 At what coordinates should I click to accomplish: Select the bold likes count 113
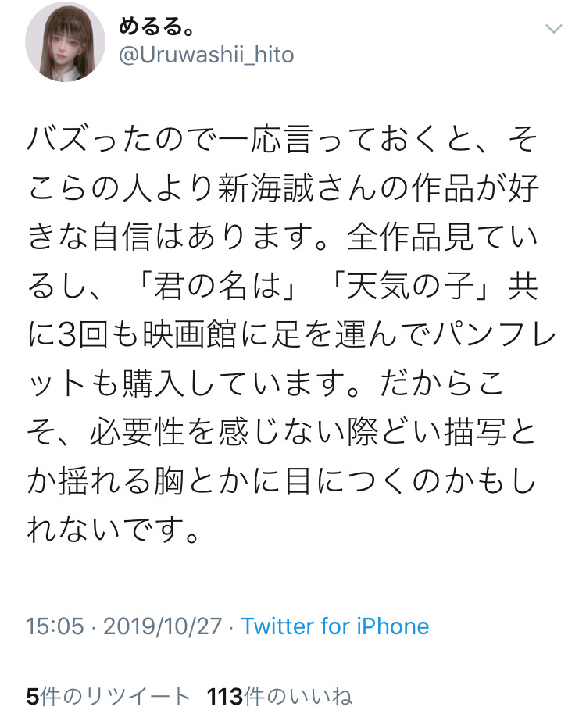point(225,697)
